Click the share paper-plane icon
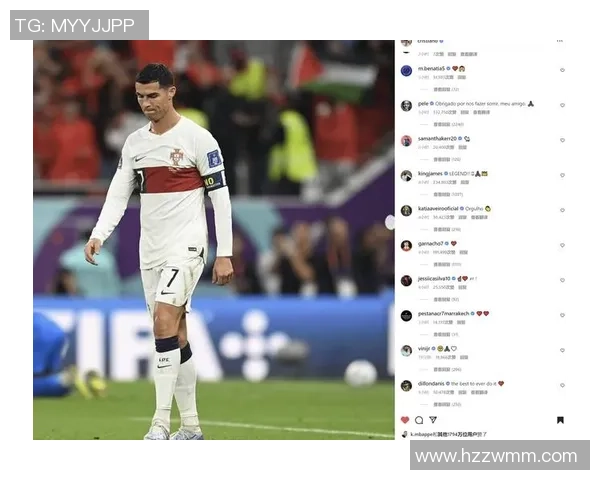 pyautogui.click(x=433, y=420)
